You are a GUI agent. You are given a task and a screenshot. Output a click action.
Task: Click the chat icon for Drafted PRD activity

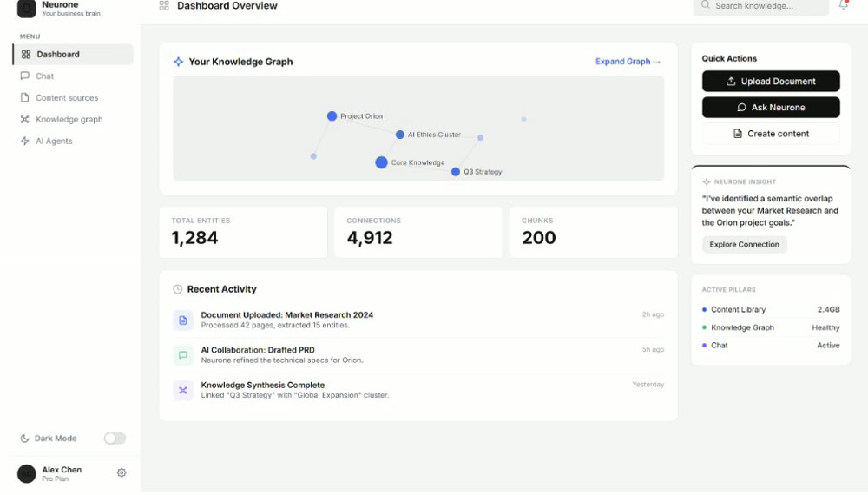183,355
